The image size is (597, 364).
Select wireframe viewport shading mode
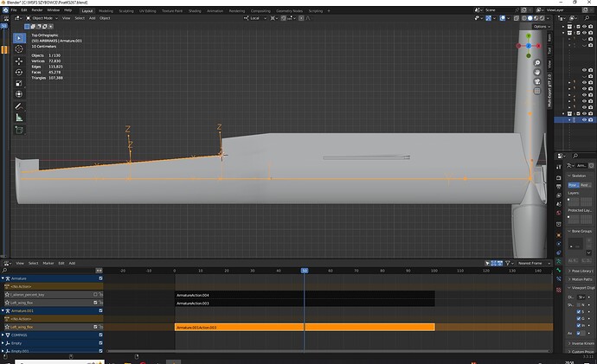point(524,18)
